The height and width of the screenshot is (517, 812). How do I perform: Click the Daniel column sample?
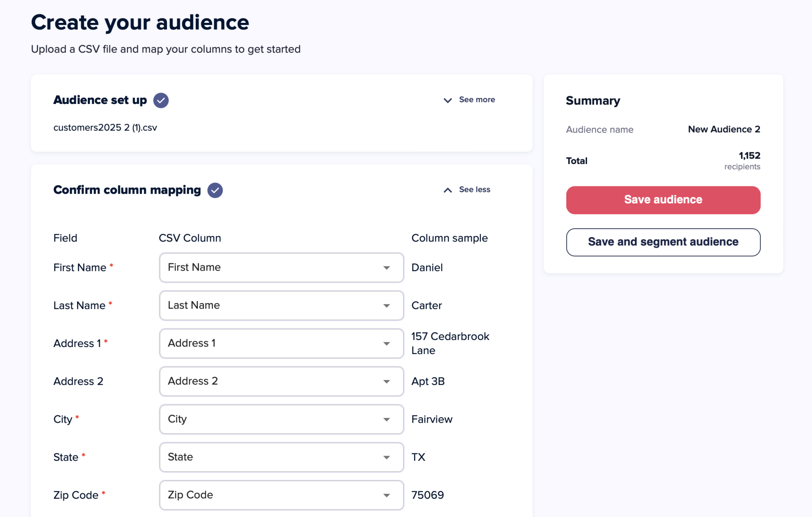(427, 268)
